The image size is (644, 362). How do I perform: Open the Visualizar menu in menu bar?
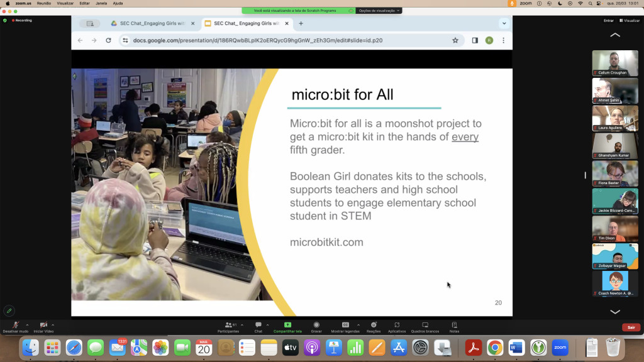(x=65, y=3)
